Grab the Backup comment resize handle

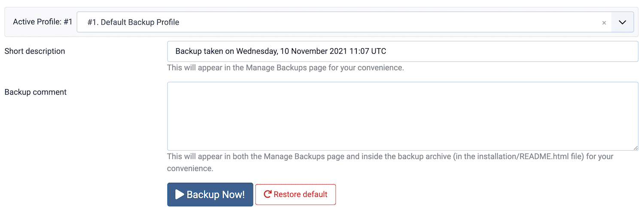click(635, 148)
